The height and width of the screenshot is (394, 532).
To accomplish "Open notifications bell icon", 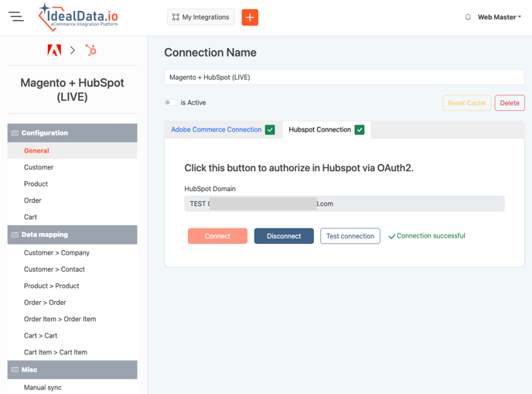I will coord(468,17).
